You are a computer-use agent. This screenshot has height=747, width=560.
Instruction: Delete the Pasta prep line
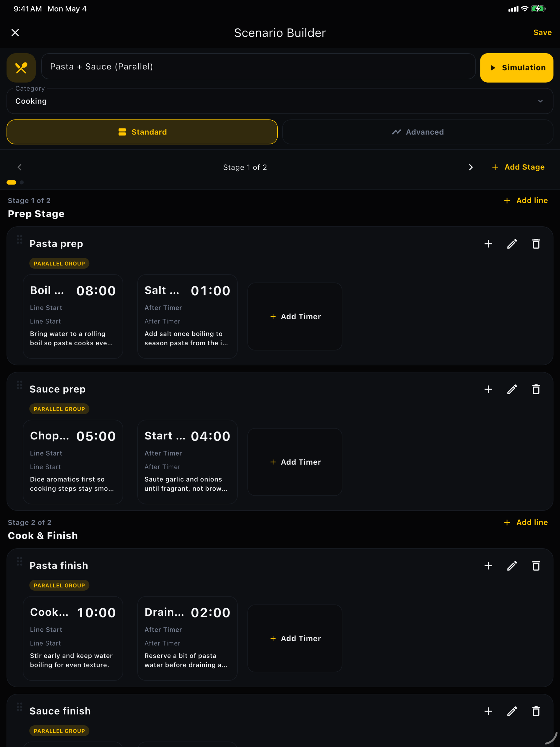tap(536, 244)
